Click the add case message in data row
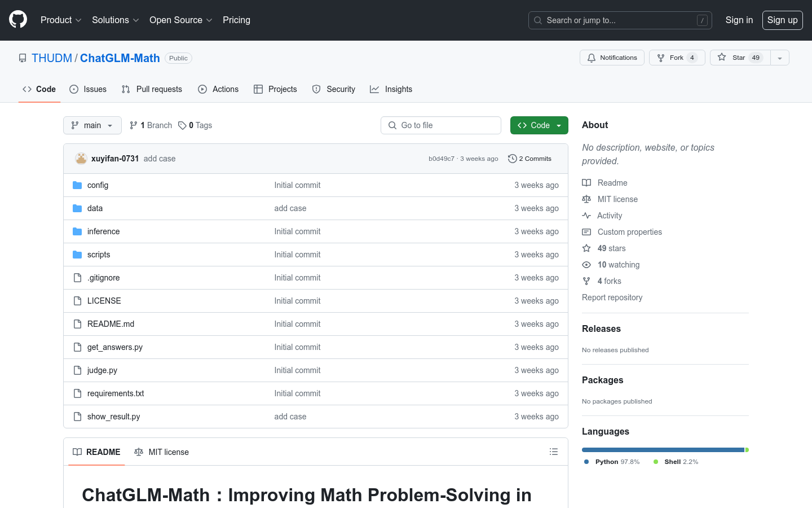812x508 pixels. pyautogui.click(x=290, y=208)
